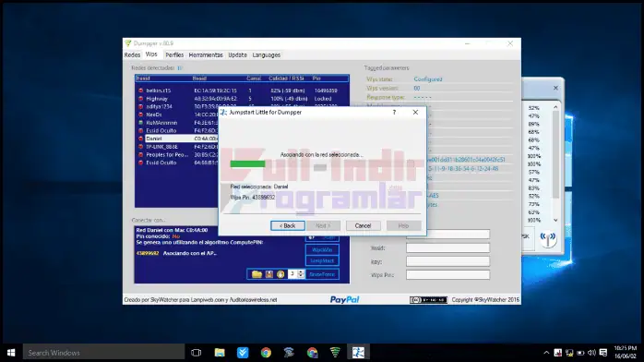
Task: Click the progress bar in the Jumpstart dialog
Action: (x=322, y=164)
